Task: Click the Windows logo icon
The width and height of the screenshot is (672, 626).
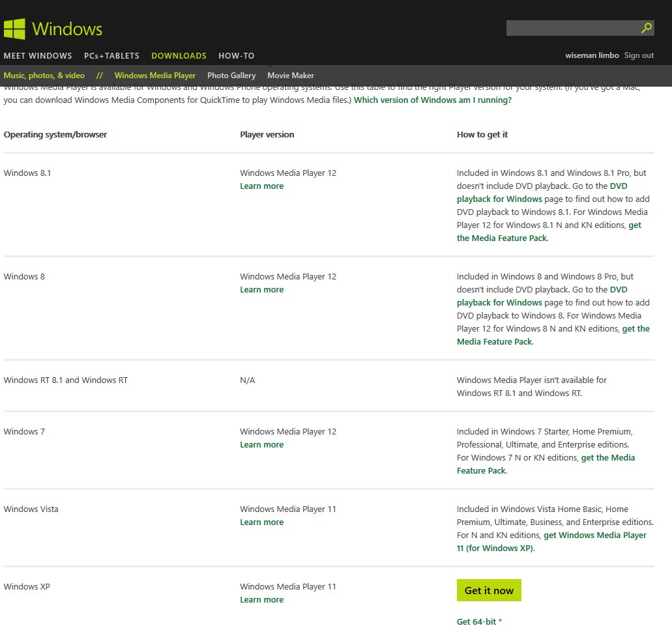Action: click(14, 29)
